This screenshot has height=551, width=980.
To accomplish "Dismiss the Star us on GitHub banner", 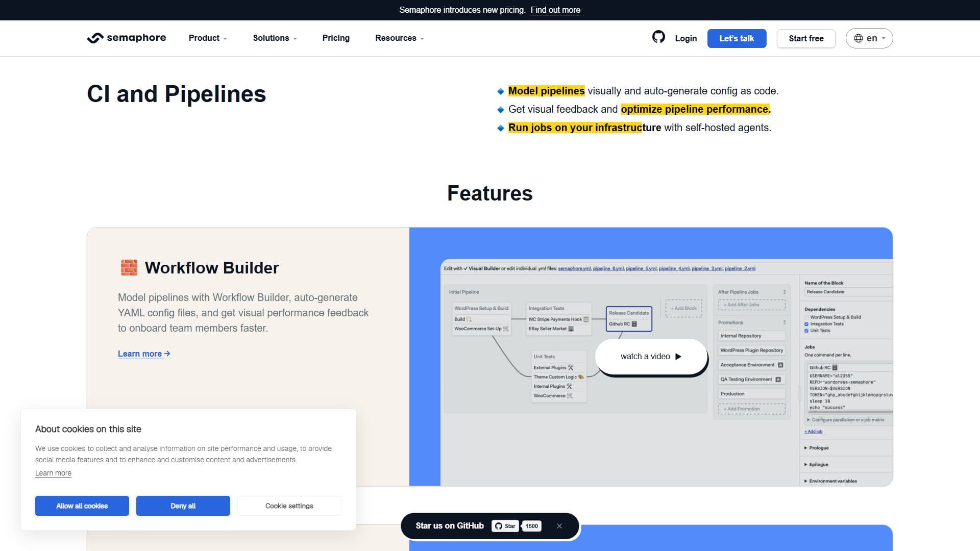I will [x=559, y=526].
